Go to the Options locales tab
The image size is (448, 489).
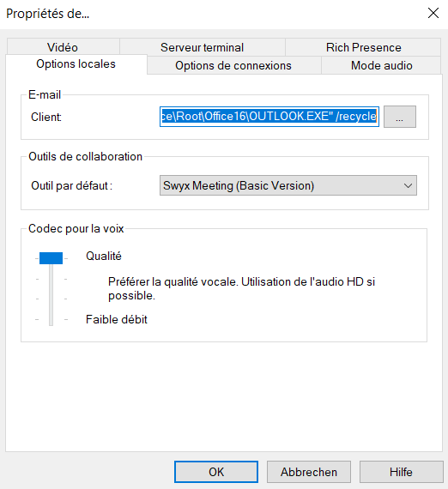tap(76, 64)
